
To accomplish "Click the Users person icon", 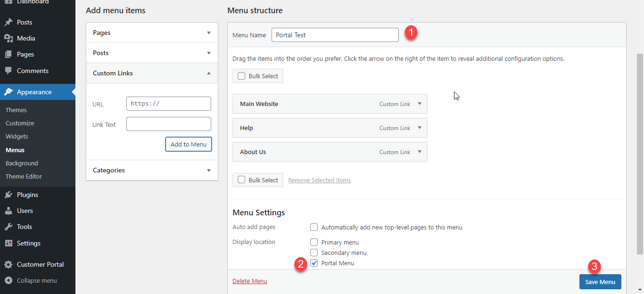I will pos(8,211).
